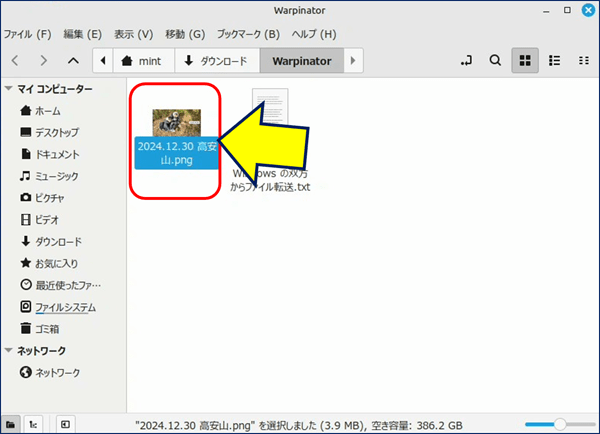The image size is (600, 434).
Task: Select ピクチャ in the sidebar
Action: coord(50,198)
